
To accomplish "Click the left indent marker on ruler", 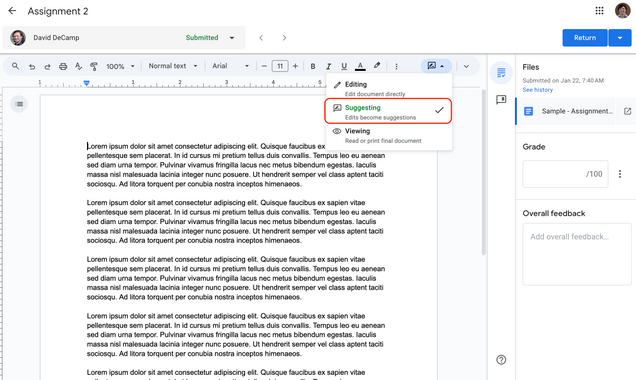I will tap(86, 83).
